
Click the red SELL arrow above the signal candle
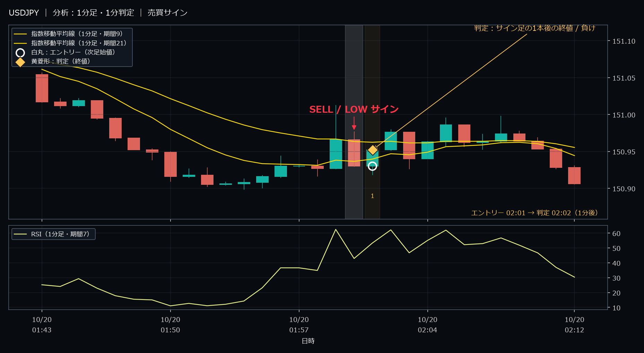[354, 123]
